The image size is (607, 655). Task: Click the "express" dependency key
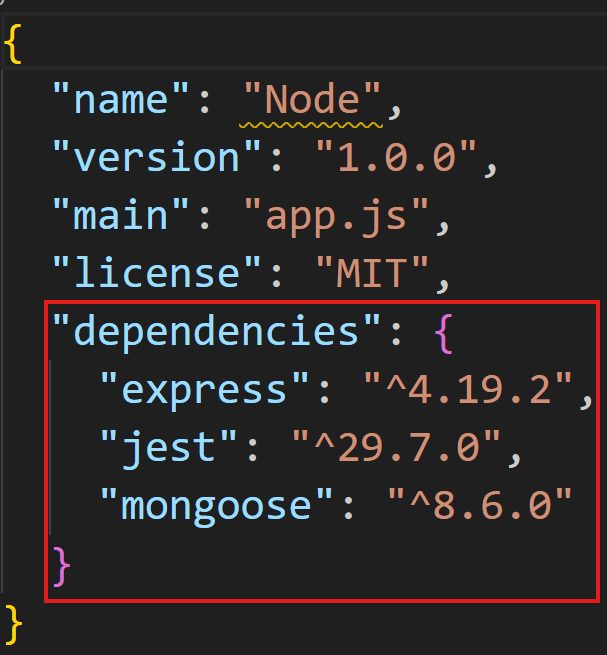tap(204, 390)
